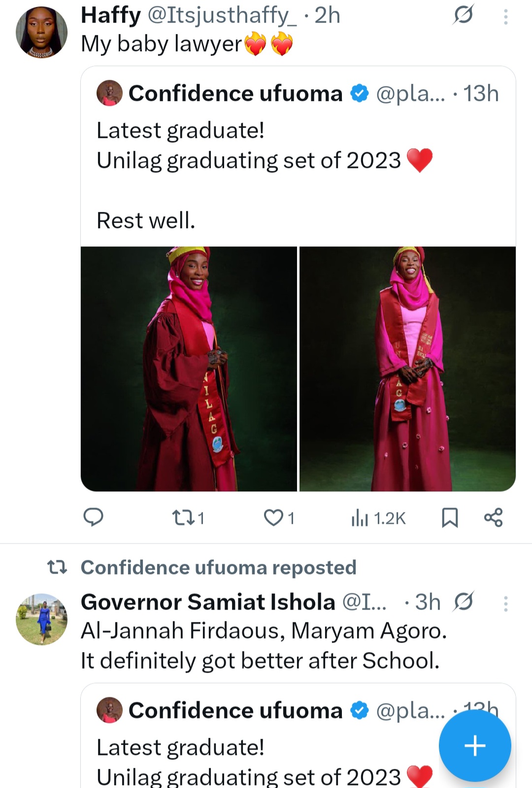The width and height of the screenshot is (532, 788).
Task: Tap the circle-slash icon on Samiat Ishola's post
Action: pos(464,602)
